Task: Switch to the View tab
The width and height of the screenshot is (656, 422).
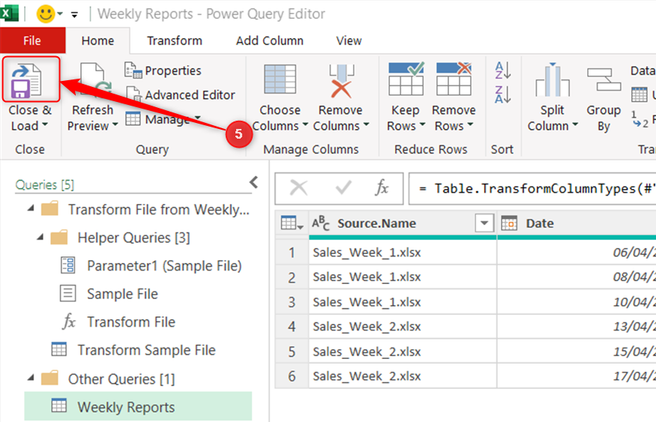Action: (x=348, y=41)
